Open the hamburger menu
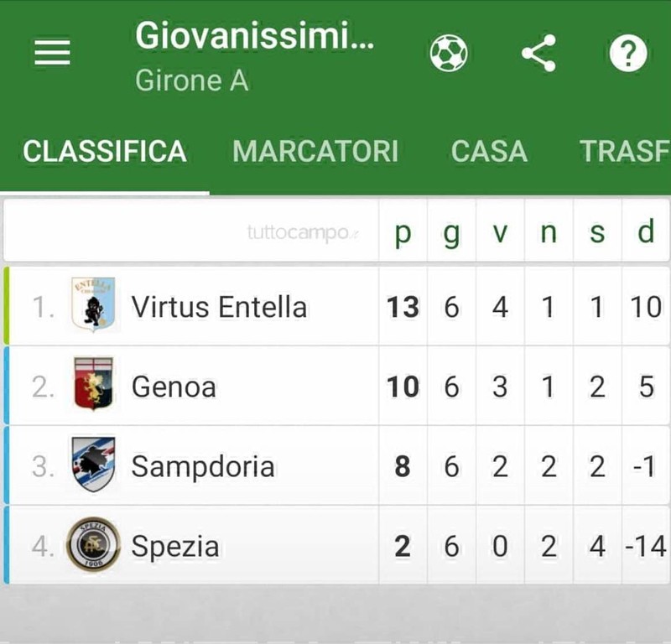The height and width of the screenshot is (644, 671). click(52, 53)
